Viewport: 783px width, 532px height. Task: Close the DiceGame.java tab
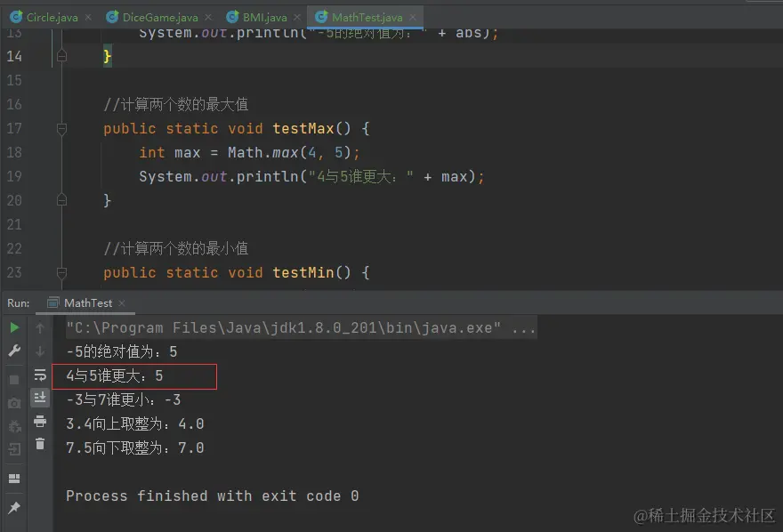[x=208, y=18]
